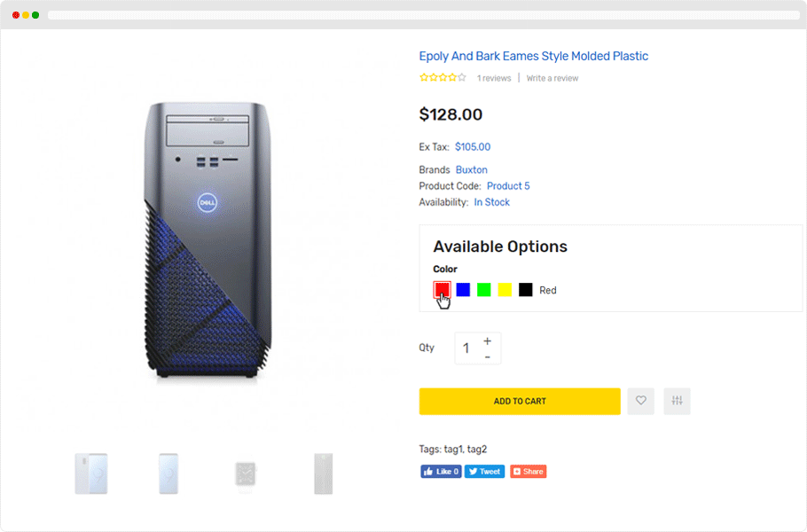The height and width of the screenshot is (532, 807).
Task: Increase quantity with the plus sign
Action: click(x=488, y=340)
